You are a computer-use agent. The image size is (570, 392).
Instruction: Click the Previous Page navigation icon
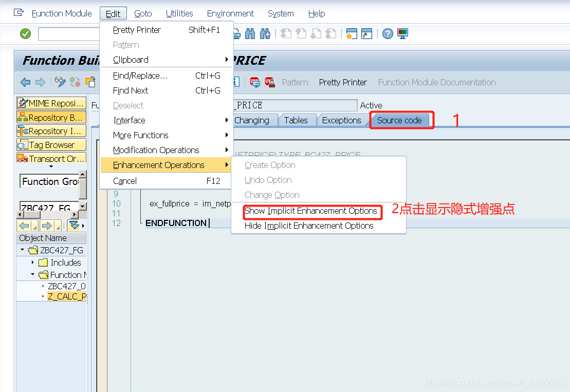[x=301, y=34]
